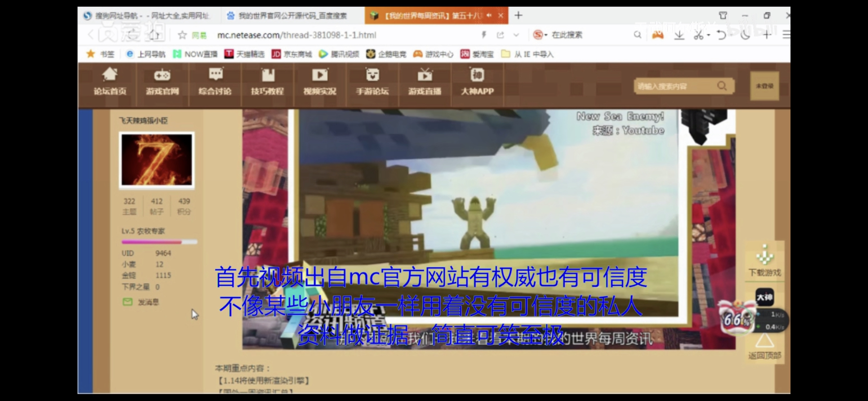This screenshot has width=868, height=401.
Task: Click the address bar URL mc.netease.com
Action: [296, 35]
